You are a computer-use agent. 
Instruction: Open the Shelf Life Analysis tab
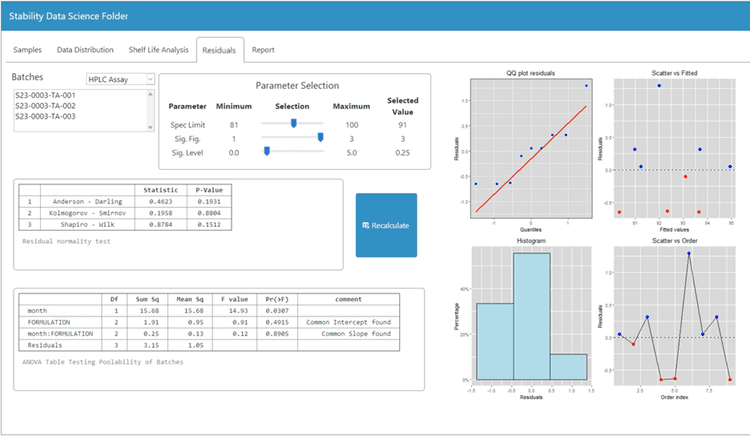[x=158, y=50]
